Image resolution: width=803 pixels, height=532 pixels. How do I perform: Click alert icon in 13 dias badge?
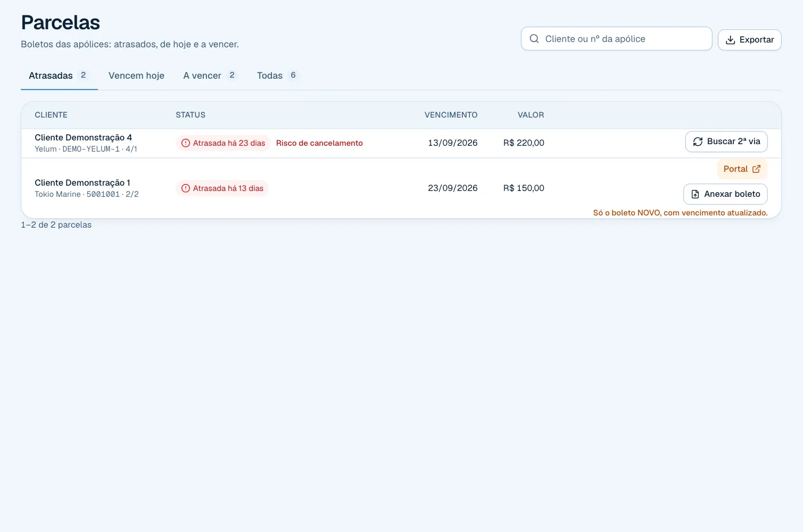pyautogui.click(x=186, y=188)
